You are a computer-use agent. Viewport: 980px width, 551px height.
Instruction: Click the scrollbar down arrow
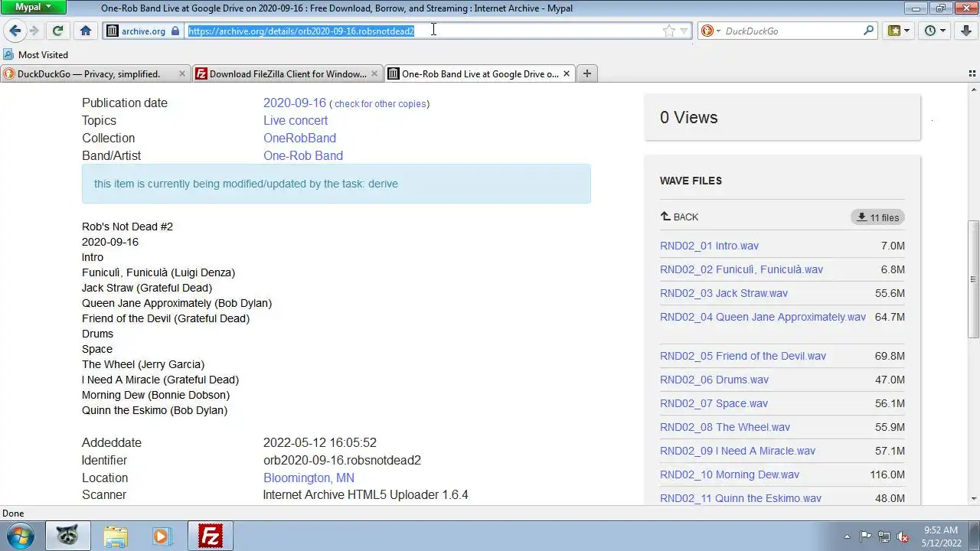[974, 499]
